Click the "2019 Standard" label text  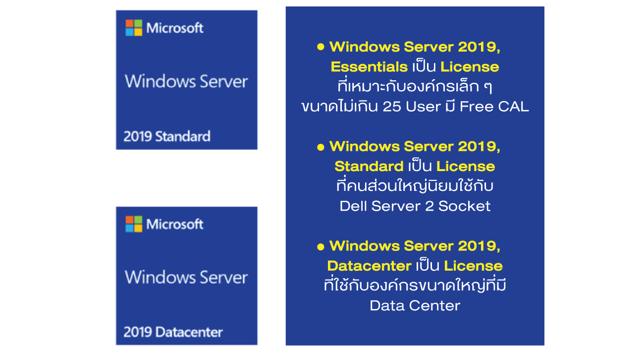coord(167,136)
